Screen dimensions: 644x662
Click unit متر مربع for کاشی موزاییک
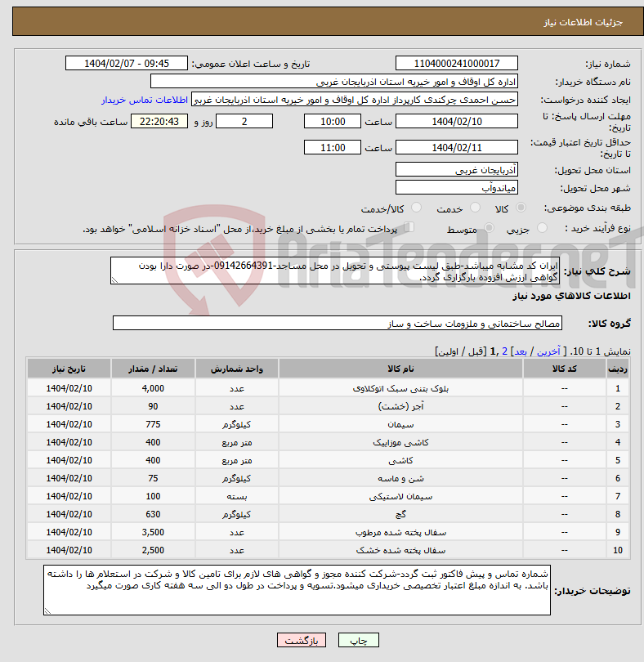coord(236,442)
